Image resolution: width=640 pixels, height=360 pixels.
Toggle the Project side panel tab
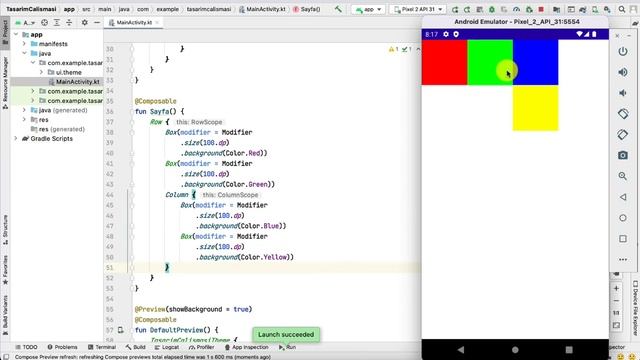click(5, 33)
